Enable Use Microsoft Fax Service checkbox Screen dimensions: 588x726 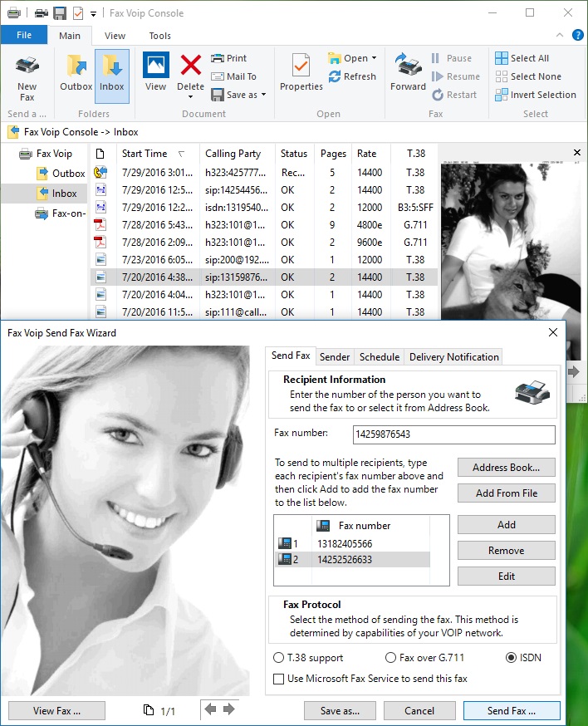(279, 679)
